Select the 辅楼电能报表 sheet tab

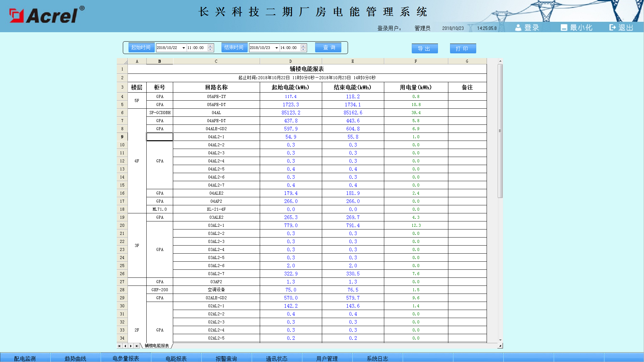pos(157,346)
